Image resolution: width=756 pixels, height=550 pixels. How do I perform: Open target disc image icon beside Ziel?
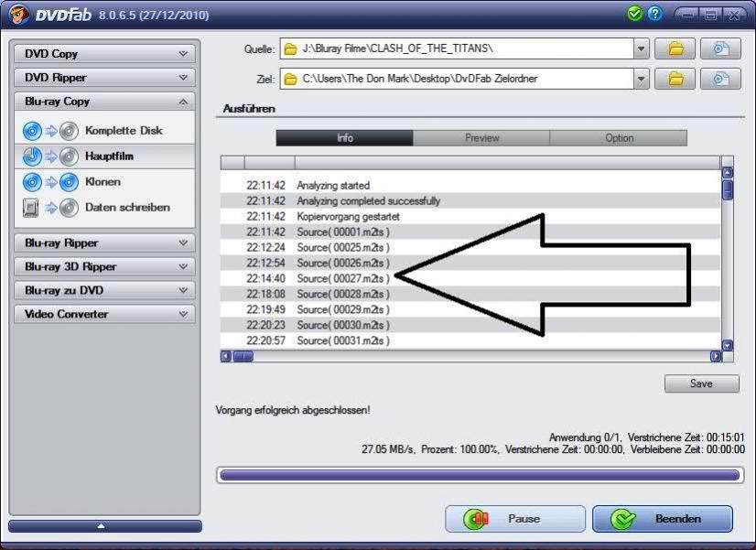click(x=720, y=79)
